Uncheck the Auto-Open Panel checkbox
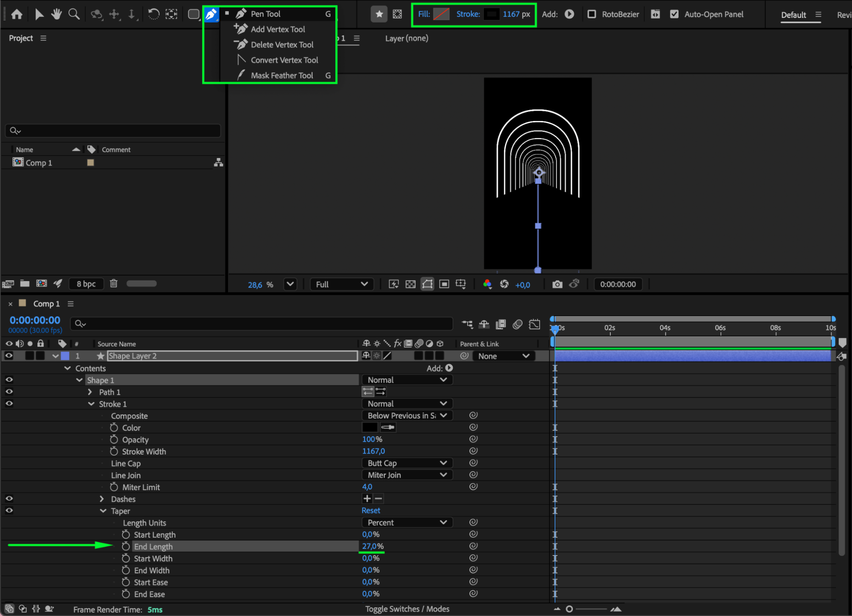This screenshot has height=616, width=852. 674,14
